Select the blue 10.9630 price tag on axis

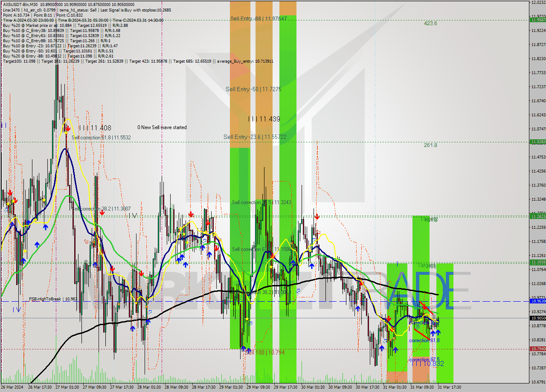tap(537, 301)
